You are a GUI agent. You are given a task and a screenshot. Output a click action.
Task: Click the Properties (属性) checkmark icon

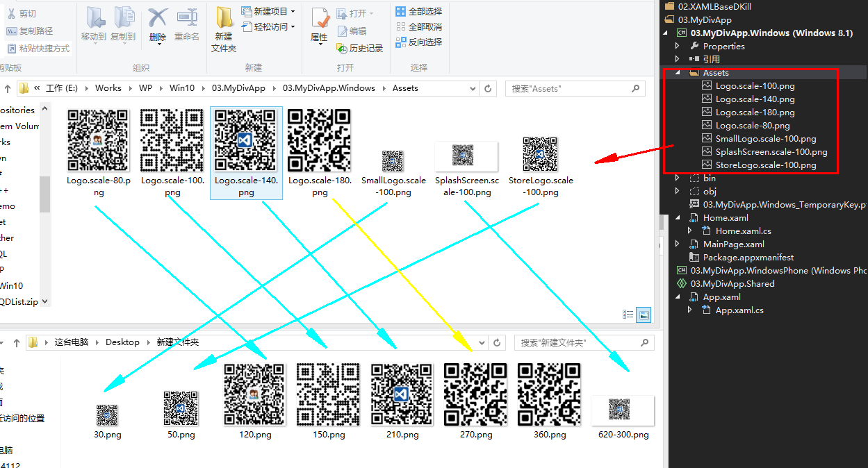[x=320, y=19]
